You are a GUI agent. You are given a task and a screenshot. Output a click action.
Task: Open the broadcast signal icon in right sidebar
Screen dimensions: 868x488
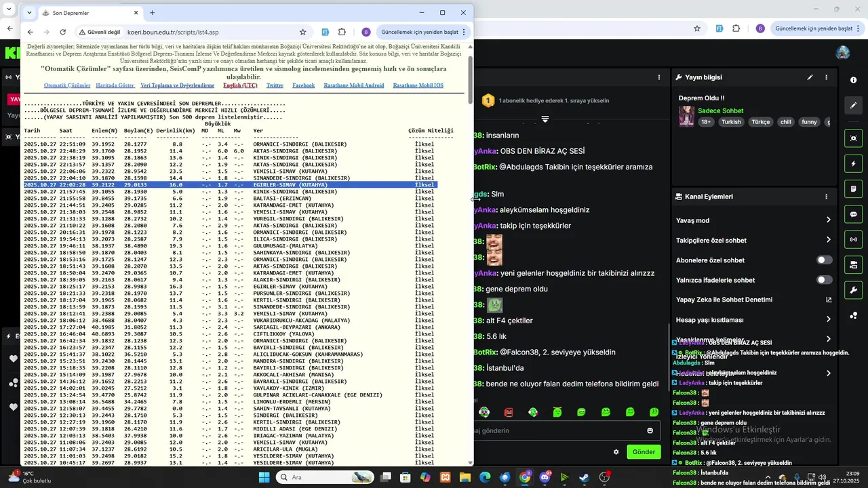(x=854, y=239)
